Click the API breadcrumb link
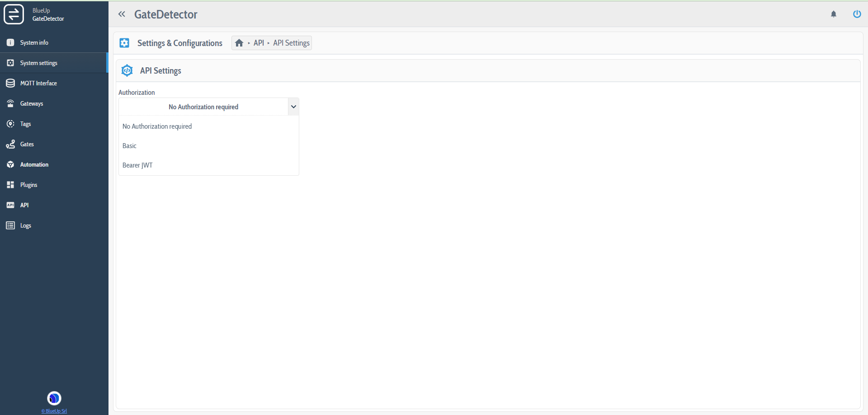Image resolution: width=868 pixels, height=415 pixels. [259, 42]
